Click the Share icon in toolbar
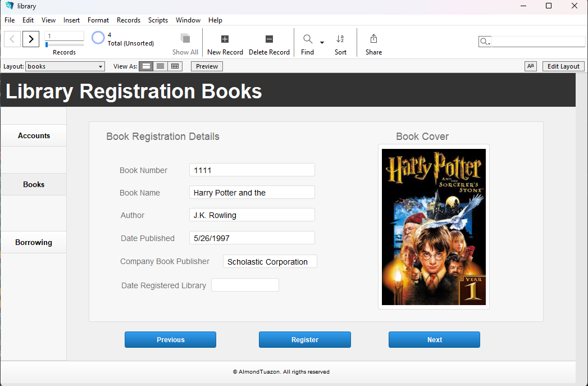588x386 pixels. click(373, 39)
